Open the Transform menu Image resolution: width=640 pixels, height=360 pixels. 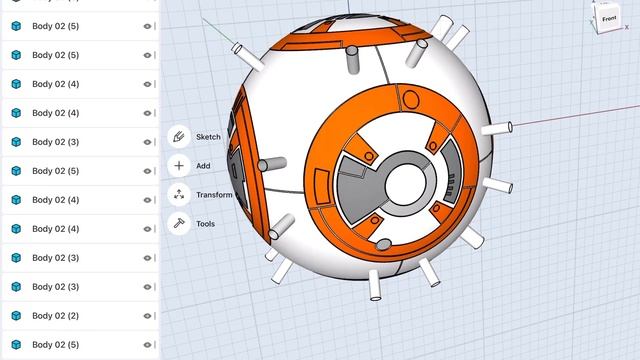[x=179, y=195]
